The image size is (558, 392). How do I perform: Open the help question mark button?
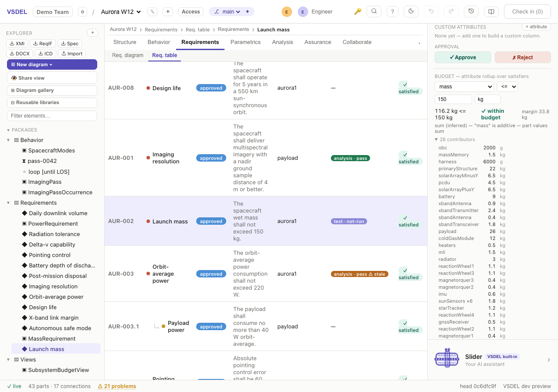(393, 12)
